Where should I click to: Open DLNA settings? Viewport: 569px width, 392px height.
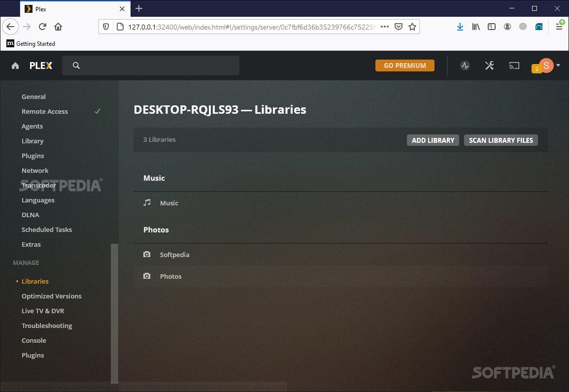tap(31, 215)
